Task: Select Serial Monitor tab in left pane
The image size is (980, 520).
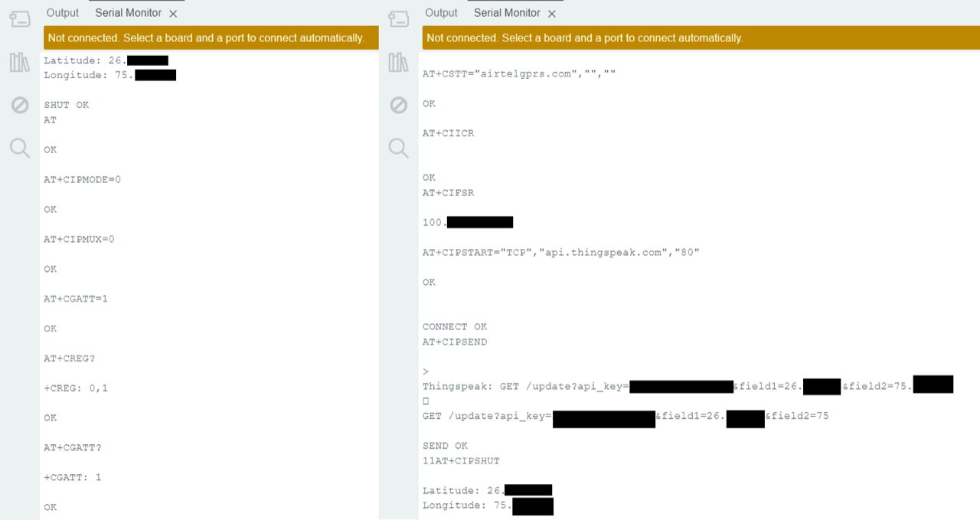Action: [128, 13]
